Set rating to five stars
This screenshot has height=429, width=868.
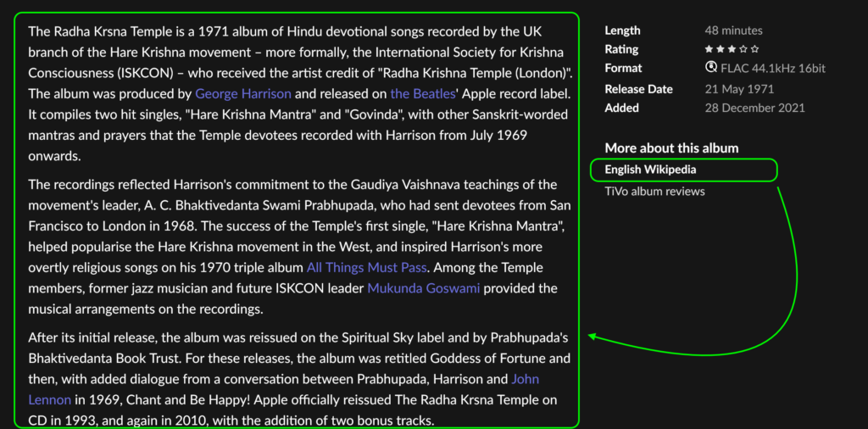point(755,49)
